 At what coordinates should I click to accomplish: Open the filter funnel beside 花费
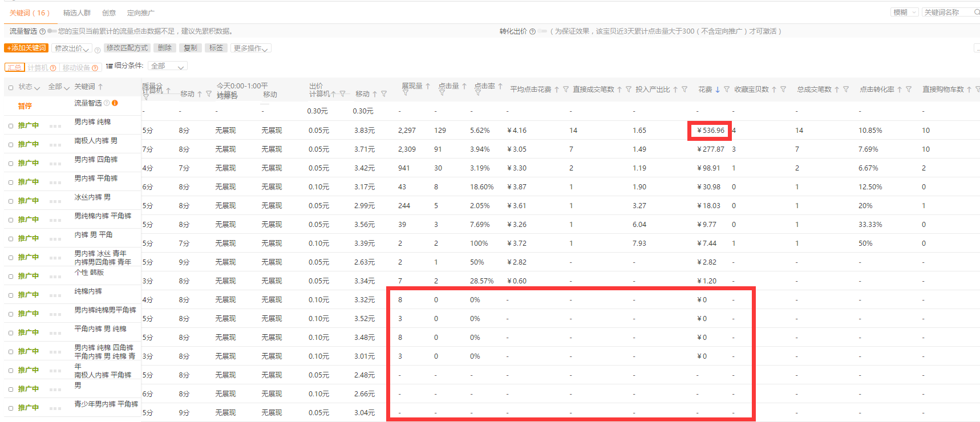coord(727,90)
